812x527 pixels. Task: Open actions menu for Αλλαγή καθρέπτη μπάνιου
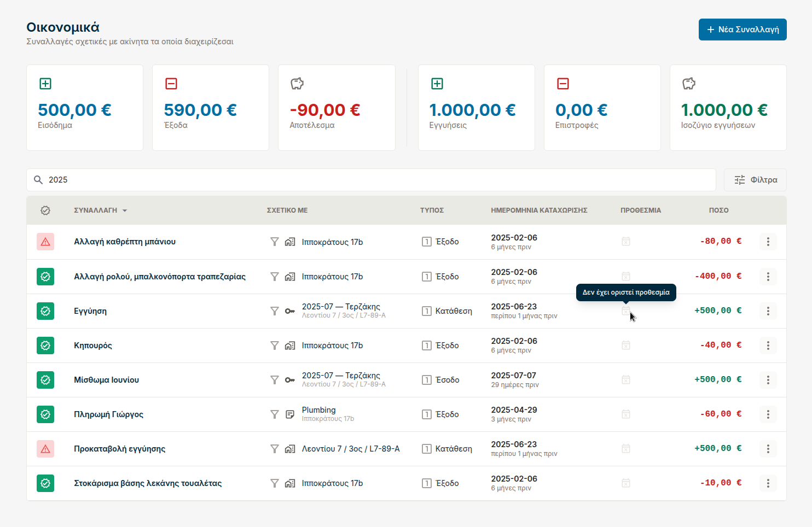coord(768,242)
